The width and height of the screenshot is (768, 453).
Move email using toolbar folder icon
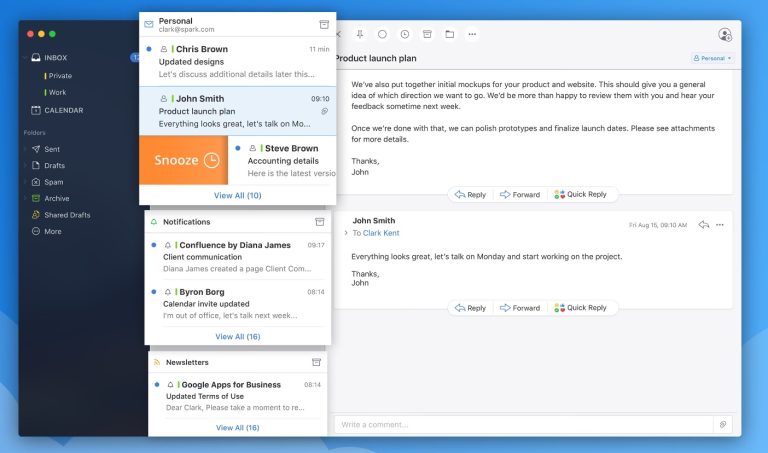click(450, 34)
